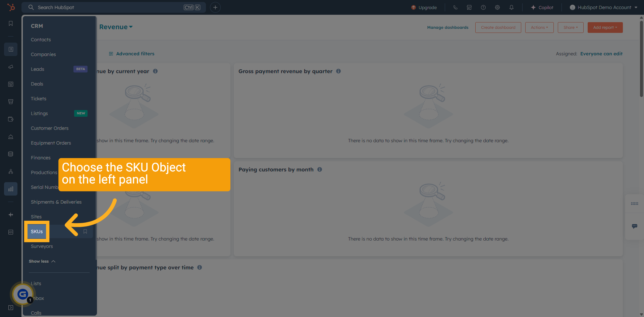Click the Create dashboard button
This screenshot has height=317, width=644.
[498, 28]
